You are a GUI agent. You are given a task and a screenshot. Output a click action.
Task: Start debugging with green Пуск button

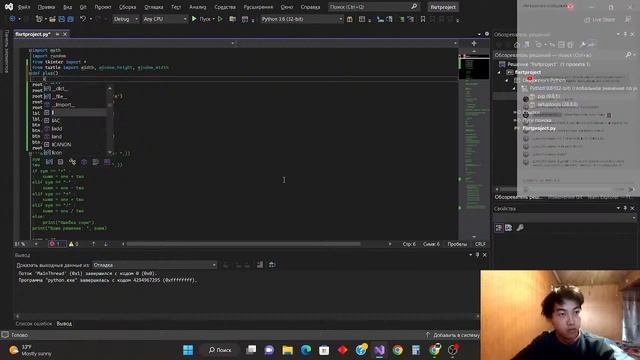[x=203, y=19]
